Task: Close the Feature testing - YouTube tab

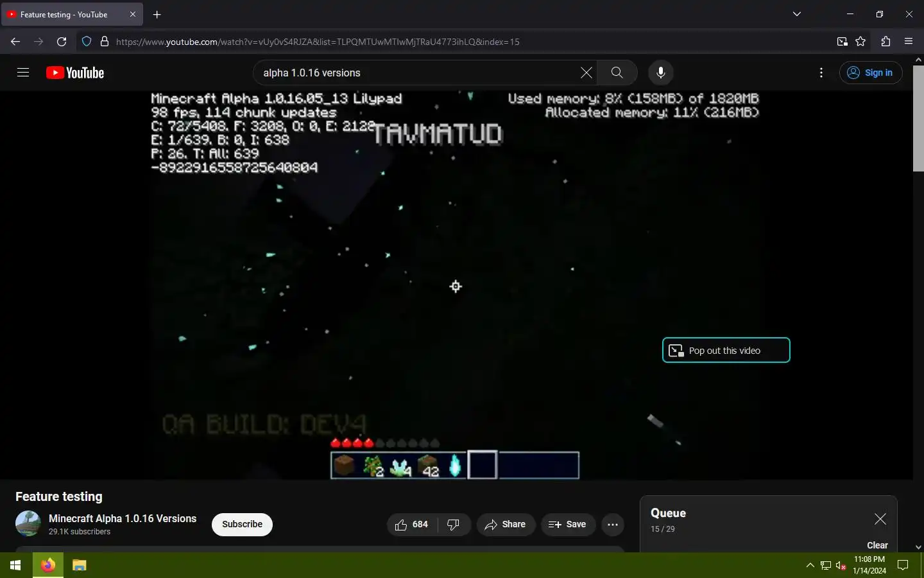Action: [133, 14]
